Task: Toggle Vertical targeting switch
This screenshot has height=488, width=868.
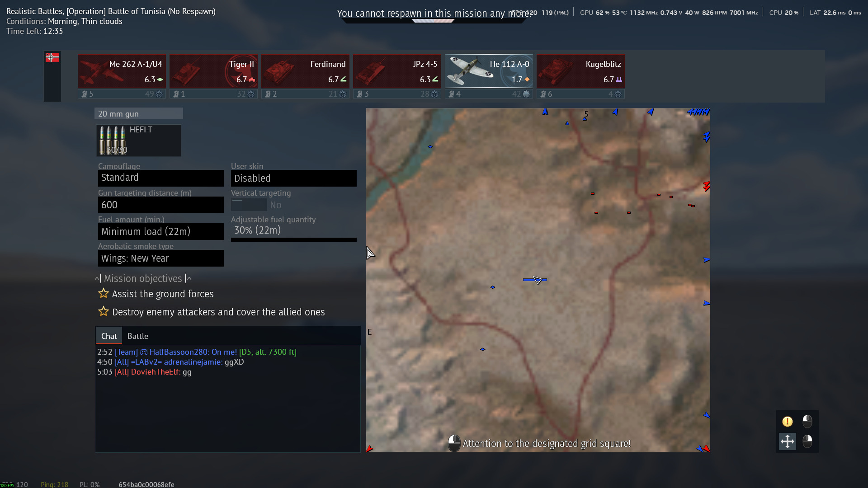Action: tap(249, 205)
